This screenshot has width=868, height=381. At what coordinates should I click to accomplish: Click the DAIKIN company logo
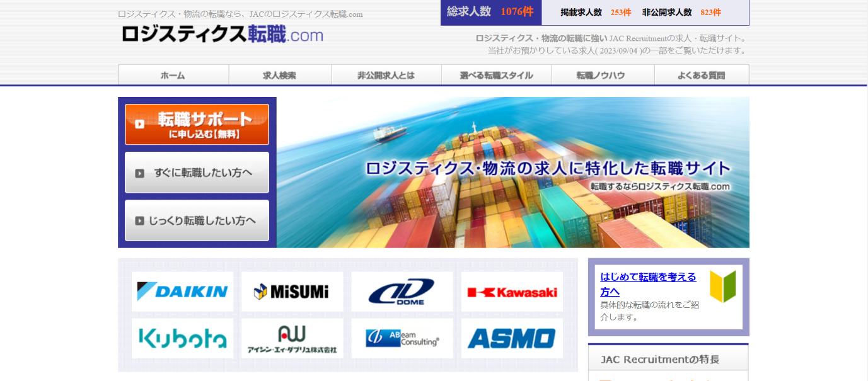coord(182,292)
